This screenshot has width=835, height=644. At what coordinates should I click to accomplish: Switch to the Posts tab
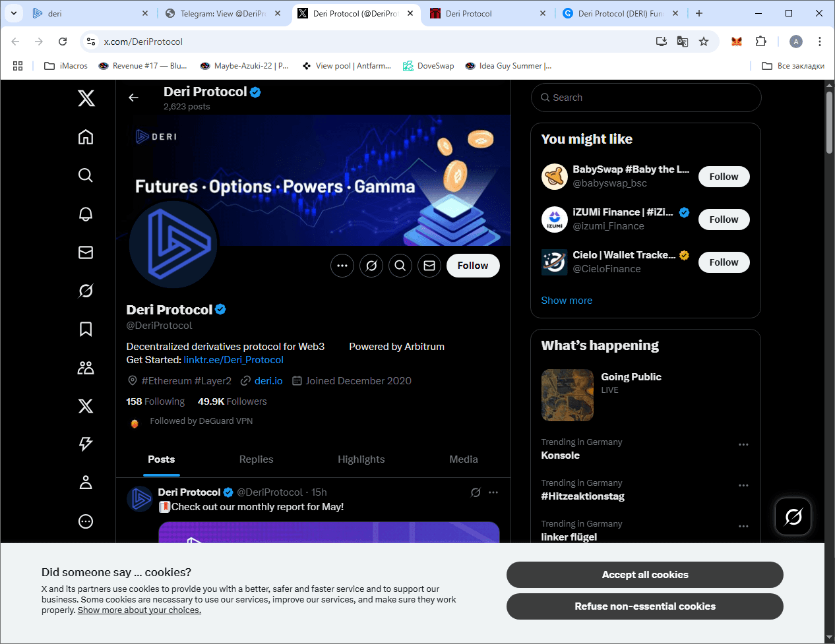162,459
